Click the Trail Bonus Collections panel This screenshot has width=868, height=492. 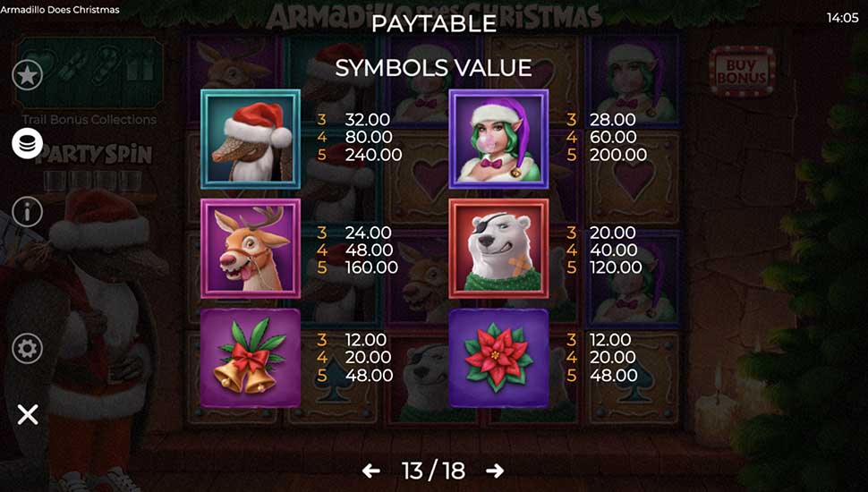click(89, 81)
